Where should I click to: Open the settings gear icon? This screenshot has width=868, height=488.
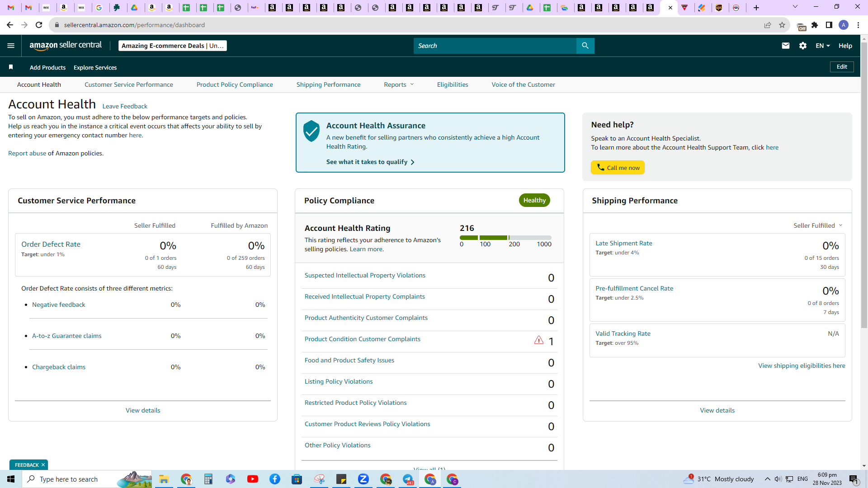[x=803, y=46]
